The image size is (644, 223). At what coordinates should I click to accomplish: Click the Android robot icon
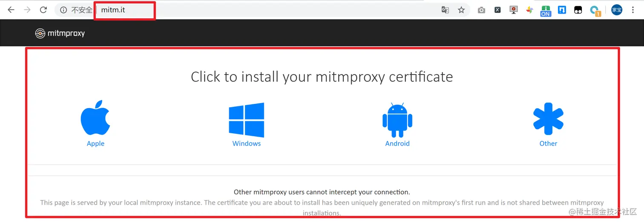point(397,120)
